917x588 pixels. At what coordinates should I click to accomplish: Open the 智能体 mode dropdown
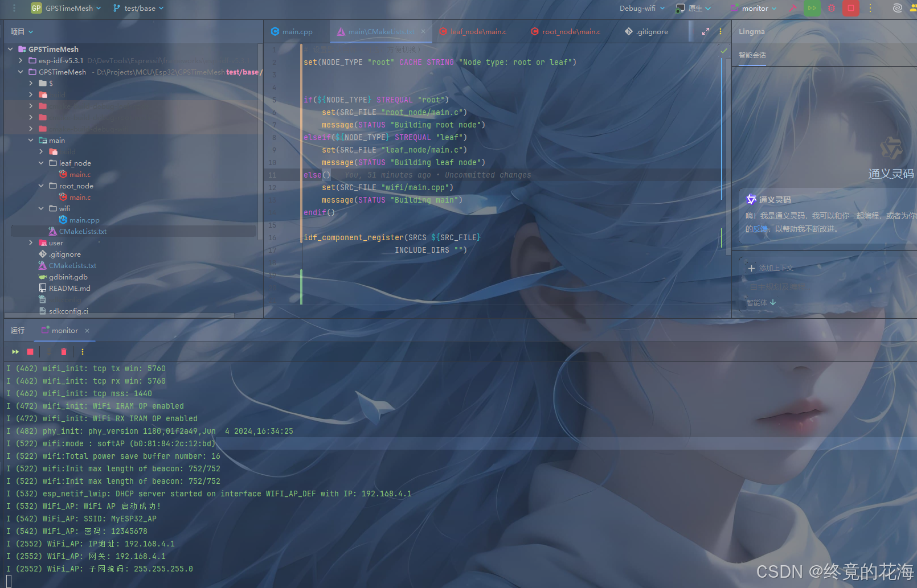761,302
